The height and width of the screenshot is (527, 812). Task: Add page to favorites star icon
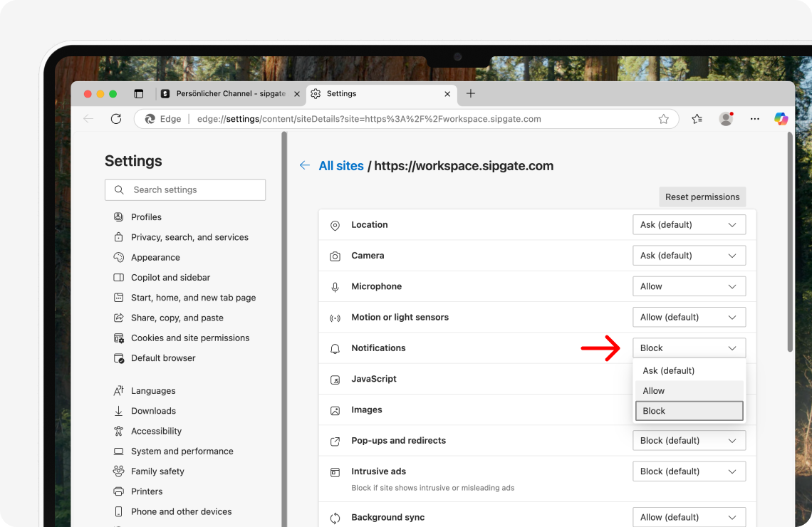click(663, 119)
